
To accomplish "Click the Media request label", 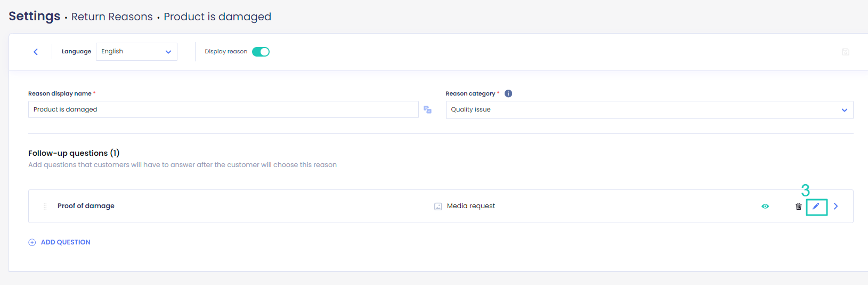I will point(471,206).
